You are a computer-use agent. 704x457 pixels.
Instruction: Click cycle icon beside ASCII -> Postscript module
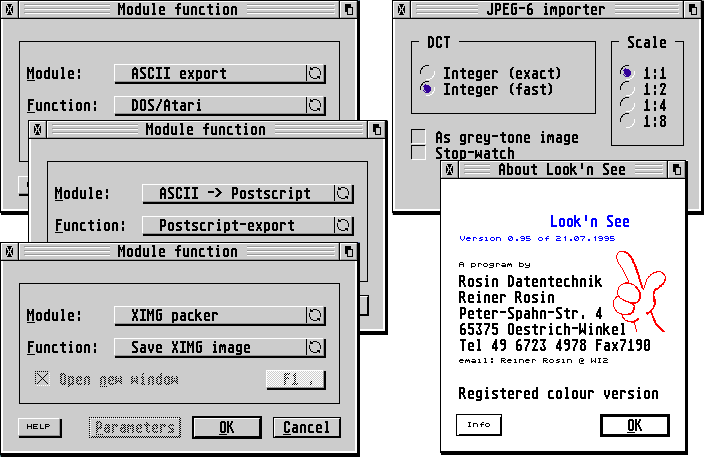[343, 193]
